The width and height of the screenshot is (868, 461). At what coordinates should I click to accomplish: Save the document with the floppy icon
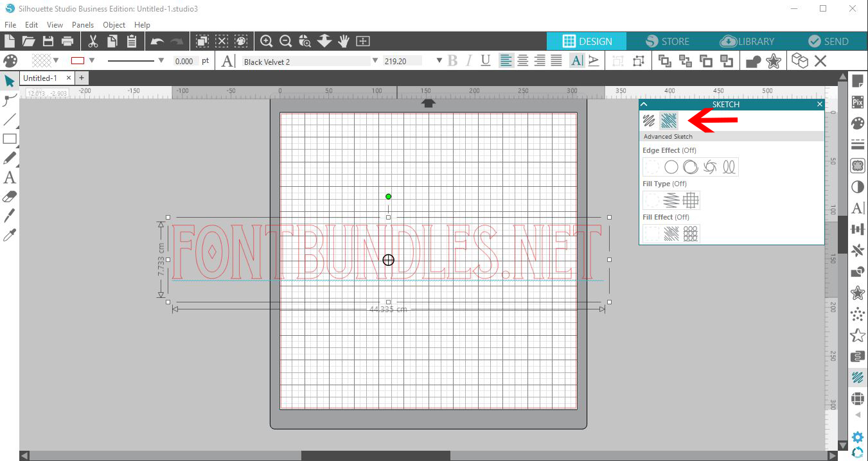tap(48, 41)
